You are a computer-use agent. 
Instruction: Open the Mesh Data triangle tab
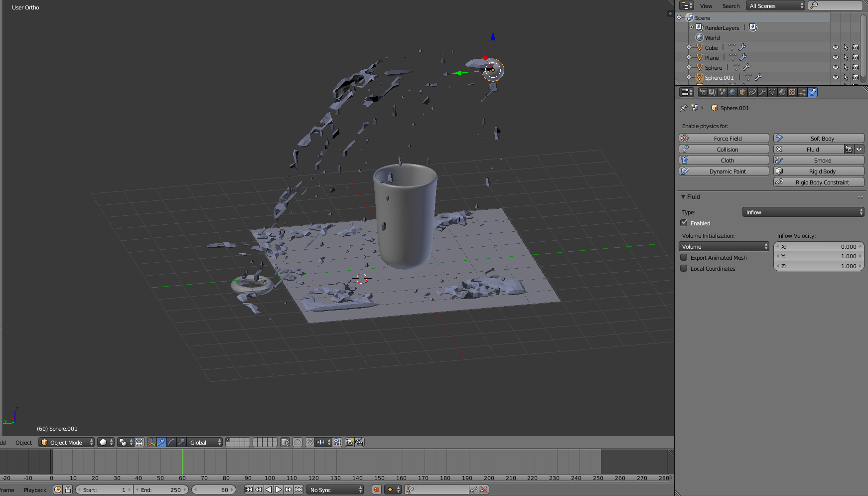coord(772,92)
